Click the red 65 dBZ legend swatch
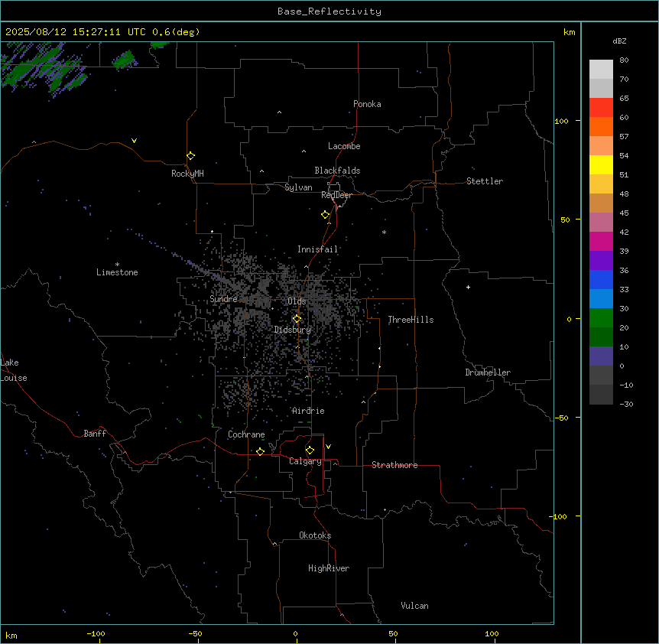 (601, 107)
